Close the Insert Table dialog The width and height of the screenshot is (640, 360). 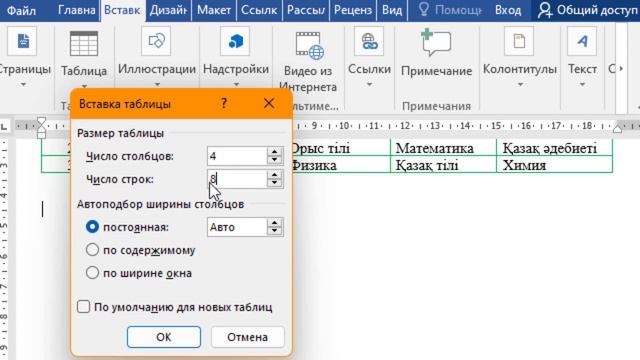[x=269, y=103]
